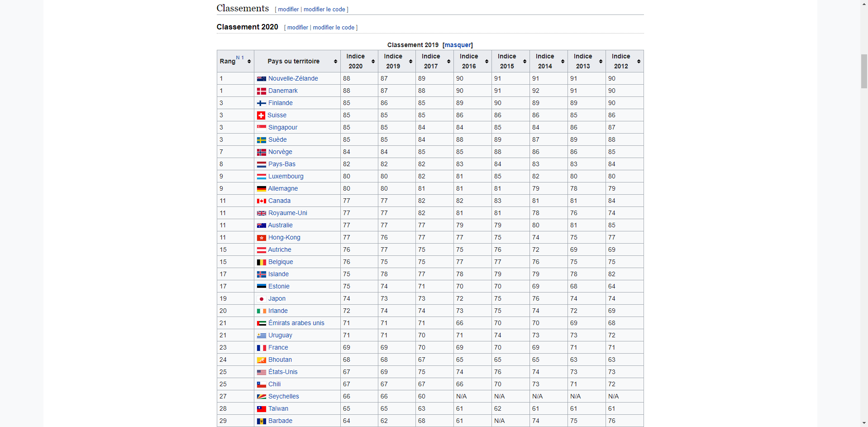Open the Suède country link
Viewport: 868px width, 427px height.
[277, 139]
